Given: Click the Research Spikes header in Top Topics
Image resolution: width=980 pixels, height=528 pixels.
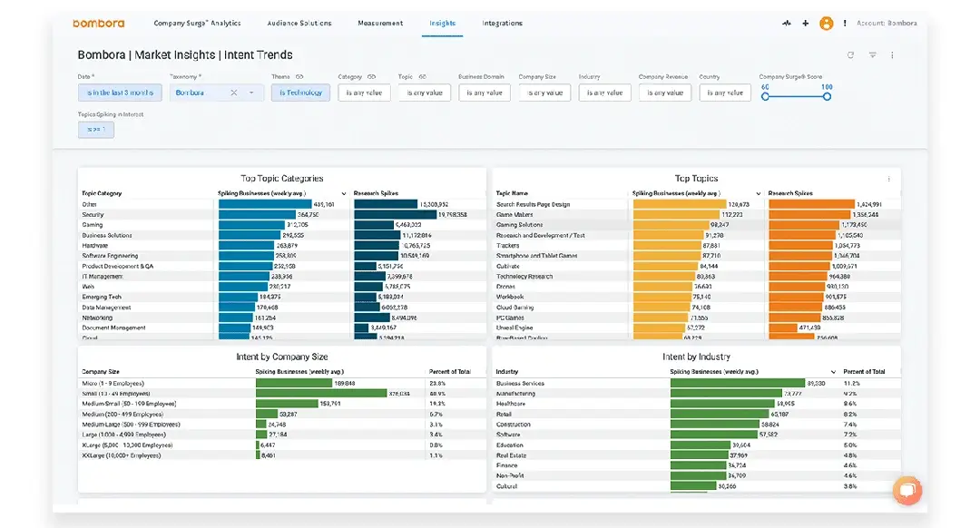Looking at the screenshot, I should pos(790,194).
